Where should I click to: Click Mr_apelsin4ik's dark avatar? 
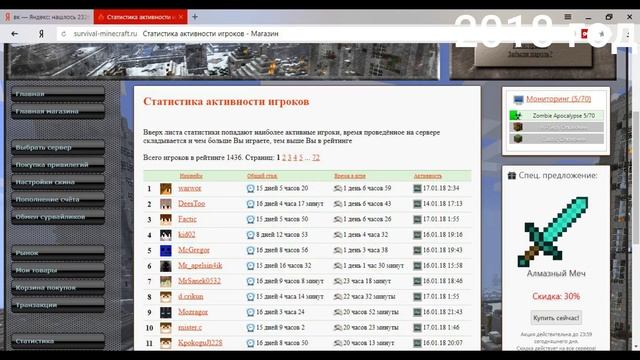pyautogui.click(x=166, y=266)
